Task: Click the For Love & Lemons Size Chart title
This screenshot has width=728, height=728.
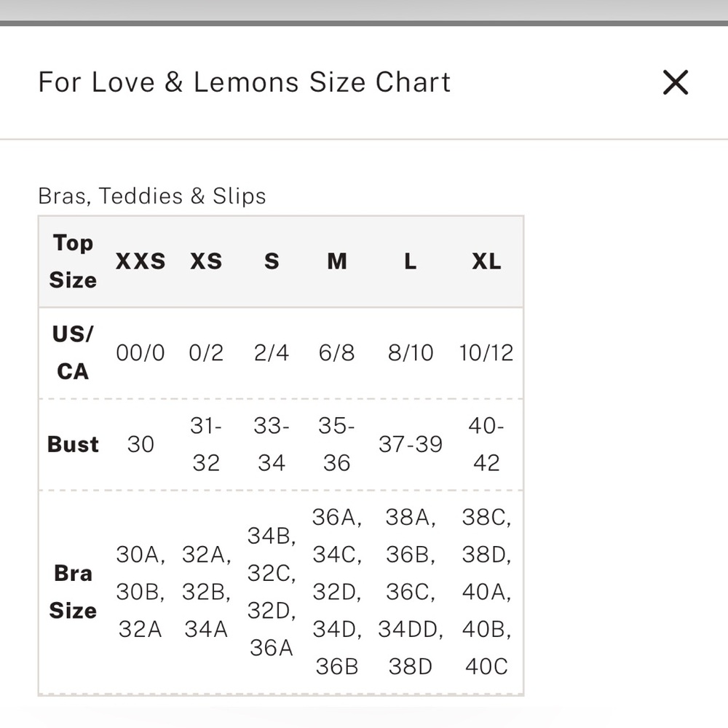Action: (245, 82)
